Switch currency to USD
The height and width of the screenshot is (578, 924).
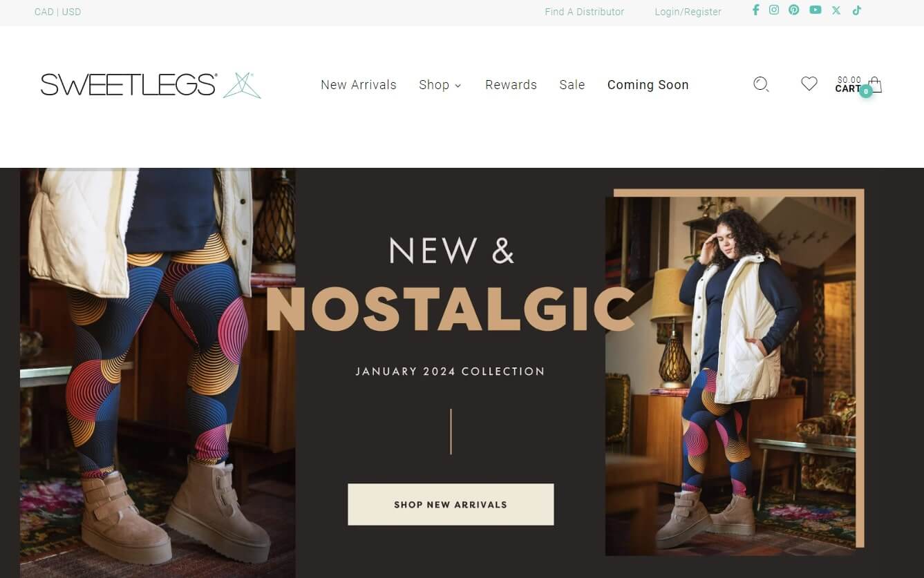[71, 12]
